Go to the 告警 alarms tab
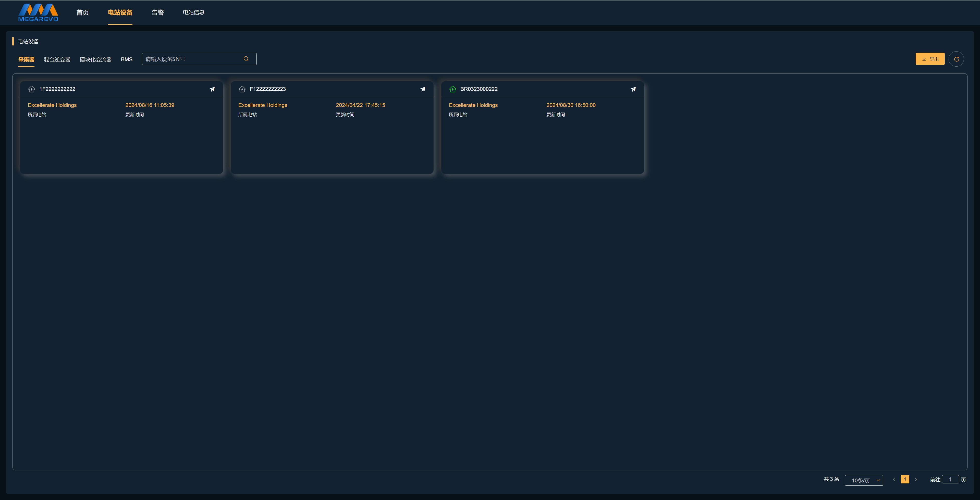Image resolution: width=980 pixels, height=500 pixels. tap(157, 13)
